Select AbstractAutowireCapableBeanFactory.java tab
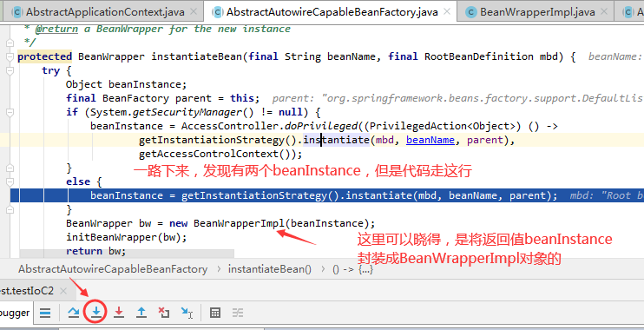The width and height of the screenshot is (644, 330). 332,12
